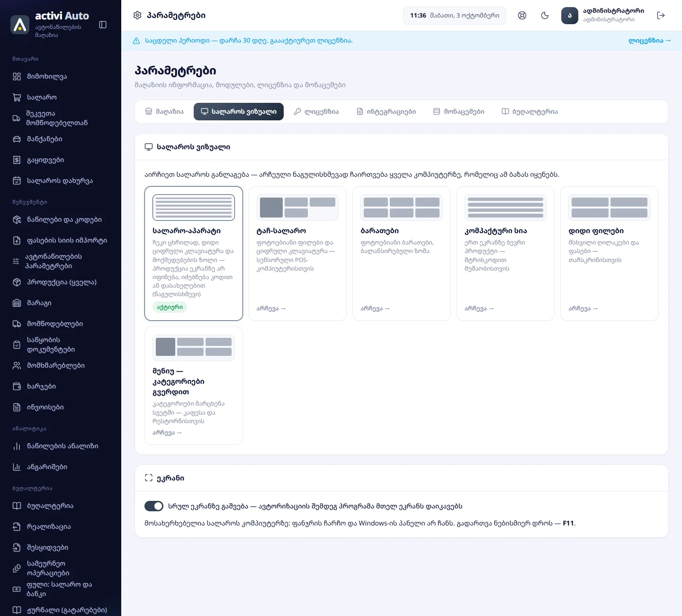The width and height of the screenshot is (682, 616).
Task: Toggle dark mode with the moon icon
Action: [x=545, y=16]
